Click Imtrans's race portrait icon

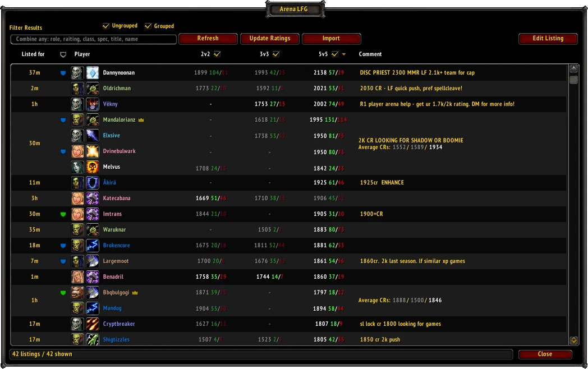77,214
